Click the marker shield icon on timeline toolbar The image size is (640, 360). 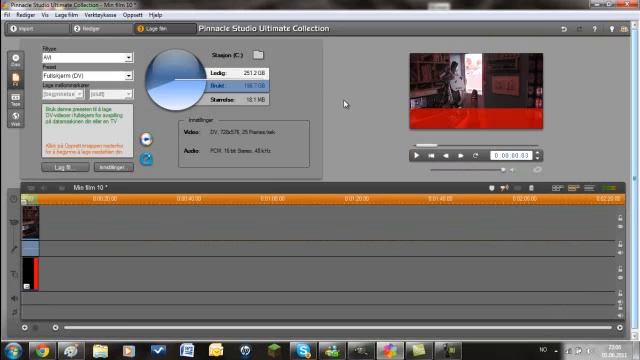[491, 188]
